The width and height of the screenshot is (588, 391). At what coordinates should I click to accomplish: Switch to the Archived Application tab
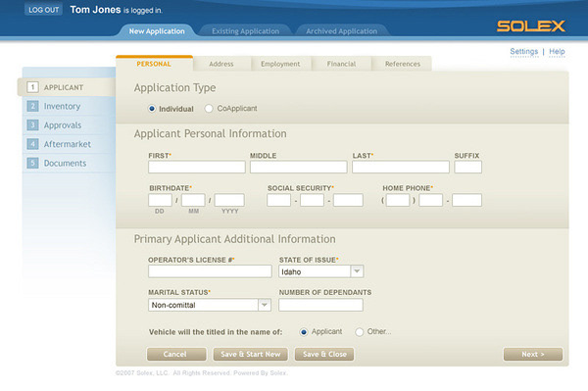[x=341, y=31]
